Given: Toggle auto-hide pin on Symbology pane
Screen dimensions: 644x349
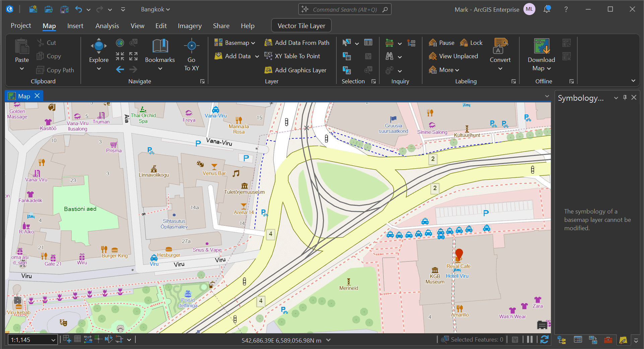Looking at the screenshot, I should click(x=625, y=97).
